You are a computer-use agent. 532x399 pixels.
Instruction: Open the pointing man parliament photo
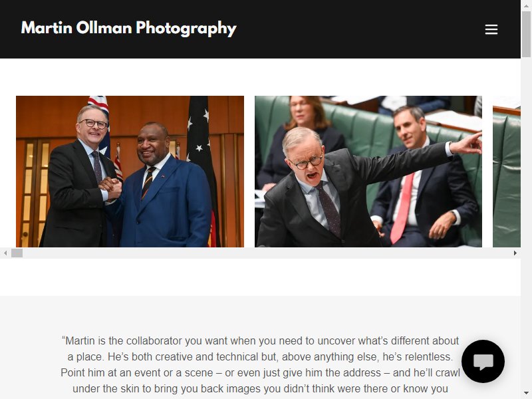tap(368, 172)
